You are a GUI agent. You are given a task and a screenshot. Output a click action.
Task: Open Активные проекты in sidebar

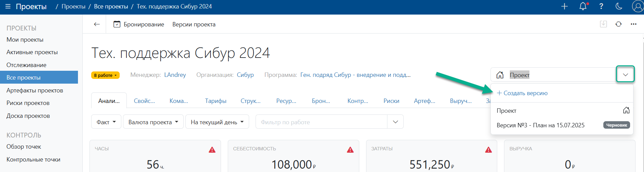[32, 52]
